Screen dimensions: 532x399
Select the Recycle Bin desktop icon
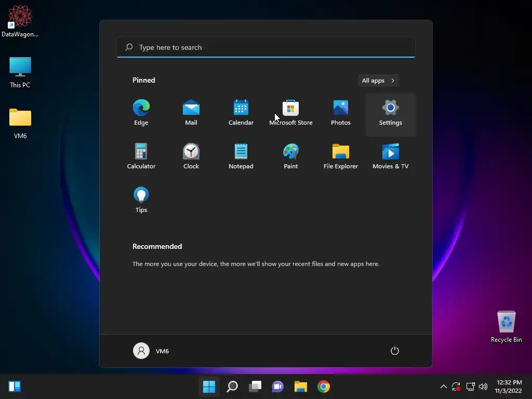click(x=506, y=327)
